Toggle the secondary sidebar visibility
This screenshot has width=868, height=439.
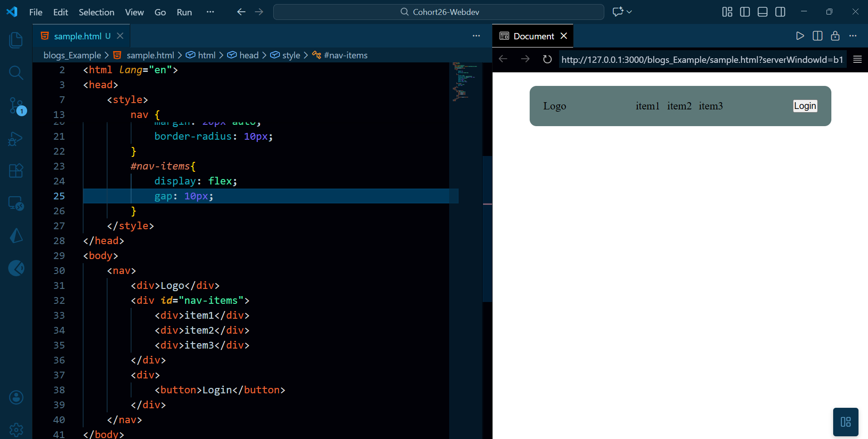click(781, 12)
